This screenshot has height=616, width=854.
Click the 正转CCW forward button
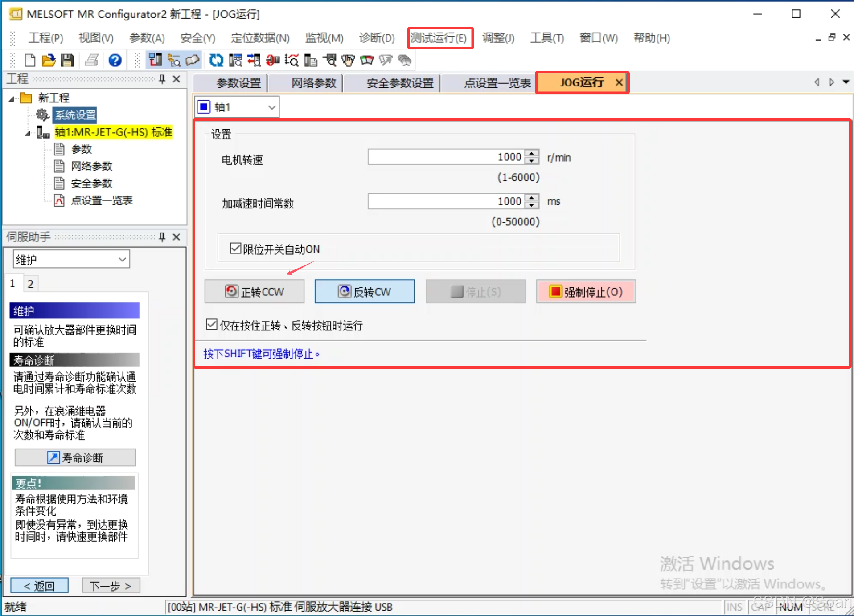tap(254, 292)
